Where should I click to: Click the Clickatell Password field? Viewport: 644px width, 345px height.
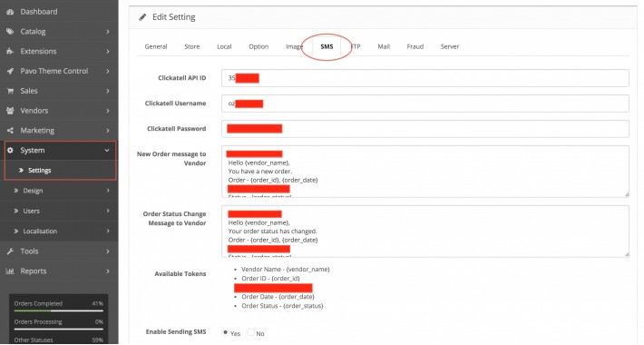(425, 129)
